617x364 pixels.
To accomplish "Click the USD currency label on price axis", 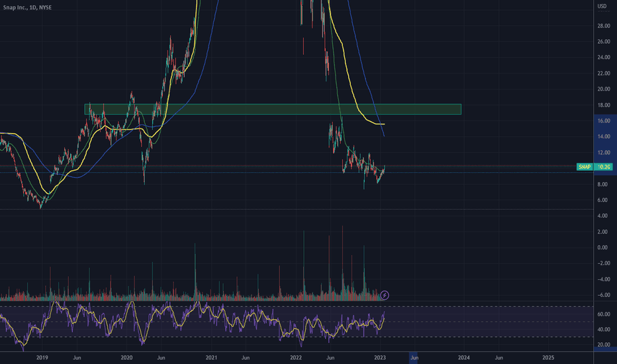I will click(602, 7).
